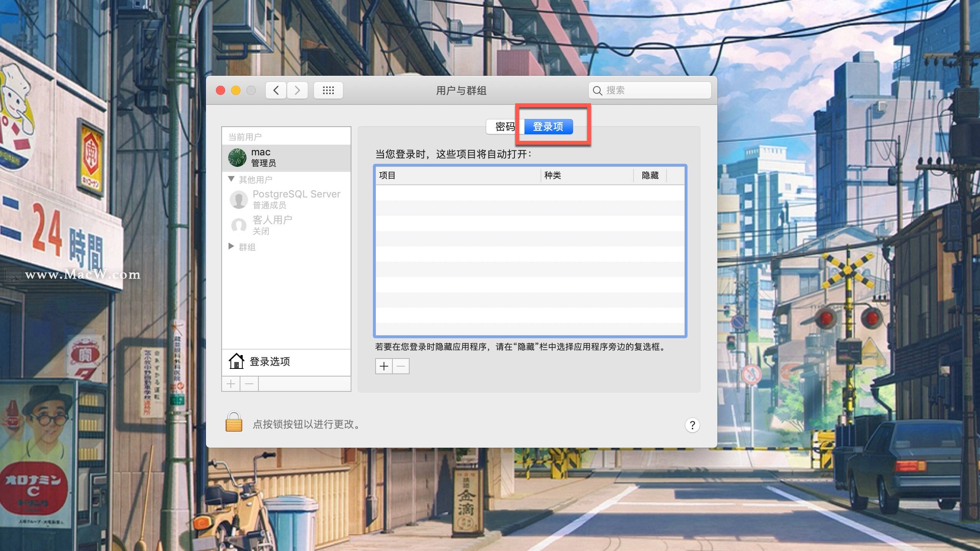The image size is (980, 551).
Task: Click the lock icon to make changes
Action: click(234, 422)
